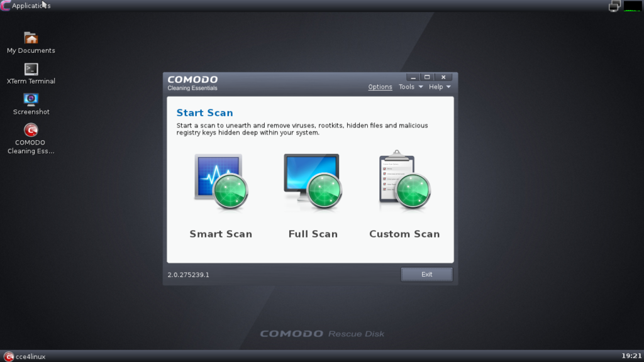Select the Full Scan label

tap(313, 234)
